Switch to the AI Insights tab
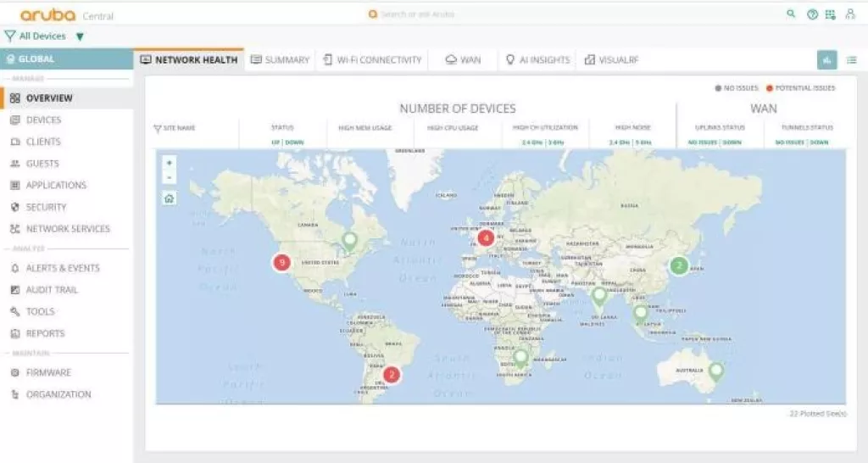This screenshot has height=463, width=868. pos(537,60)
